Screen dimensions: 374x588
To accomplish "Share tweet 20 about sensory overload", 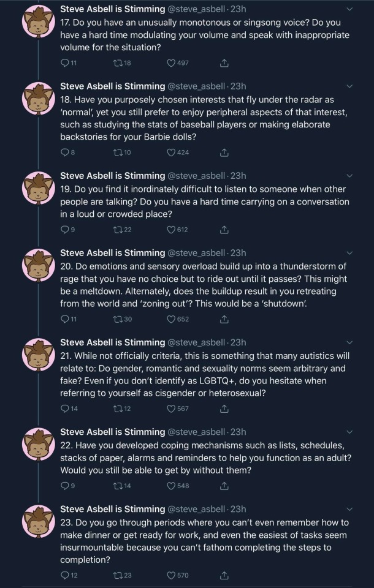I will [x=224, y=319].
